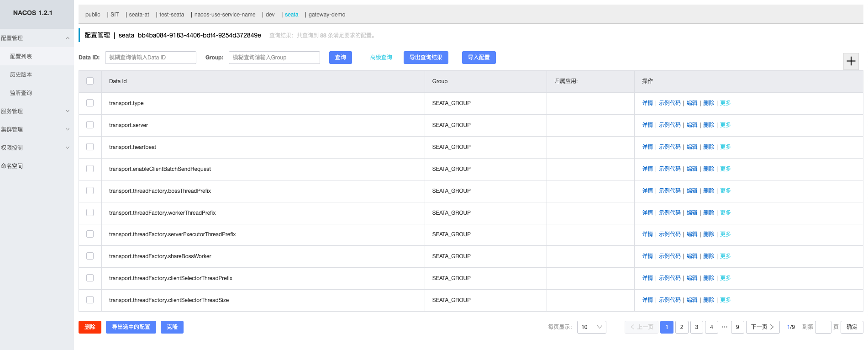
Task: Click the red 删除 button at bottom
Action: coord(90,327)
